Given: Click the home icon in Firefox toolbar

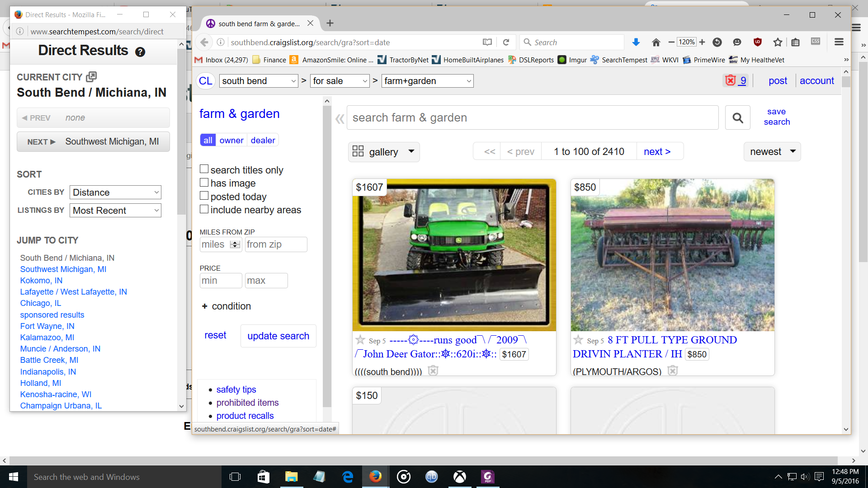Looking at the screenshot, I should point(656,42).
